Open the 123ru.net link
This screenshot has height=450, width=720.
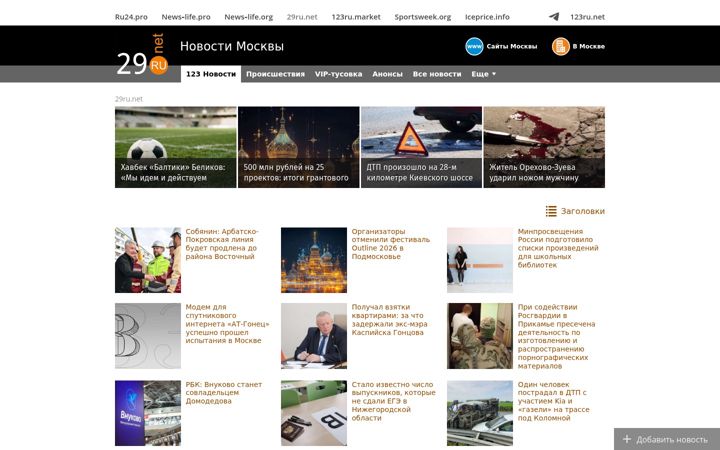click(587, 17)
